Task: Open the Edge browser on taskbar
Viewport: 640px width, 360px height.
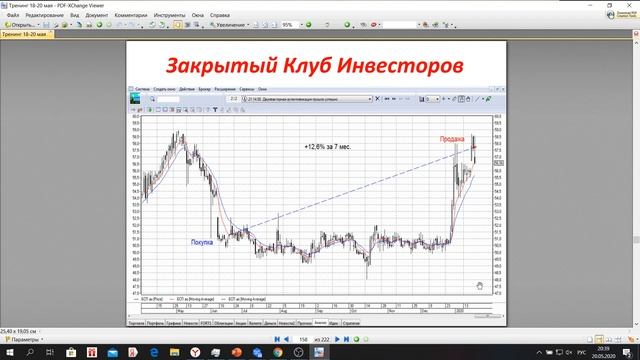Action: click(x=154, y=352)
